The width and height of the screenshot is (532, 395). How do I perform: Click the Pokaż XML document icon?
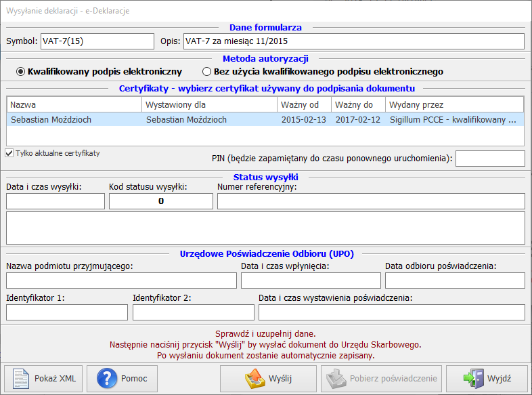pyautogui.click(x=21, y=378)
